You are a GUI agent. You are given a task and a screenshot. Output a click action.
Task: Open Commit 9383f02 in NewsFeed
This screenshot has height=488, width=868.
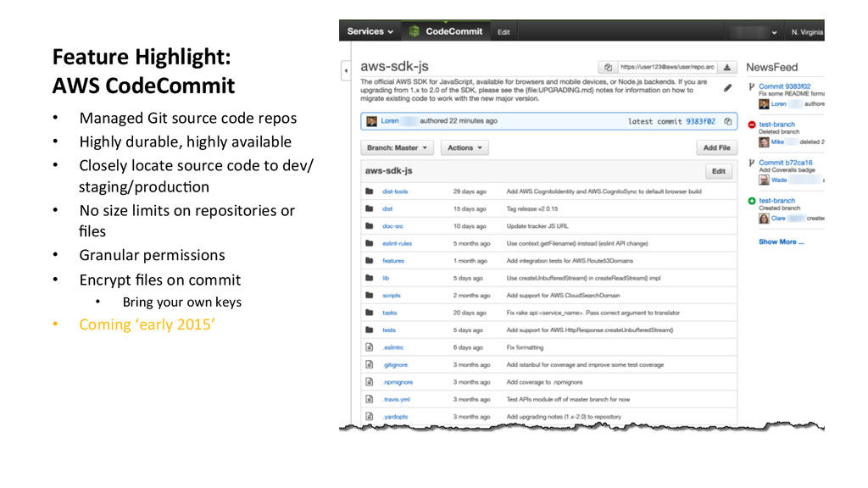click(x=784, y=86)
